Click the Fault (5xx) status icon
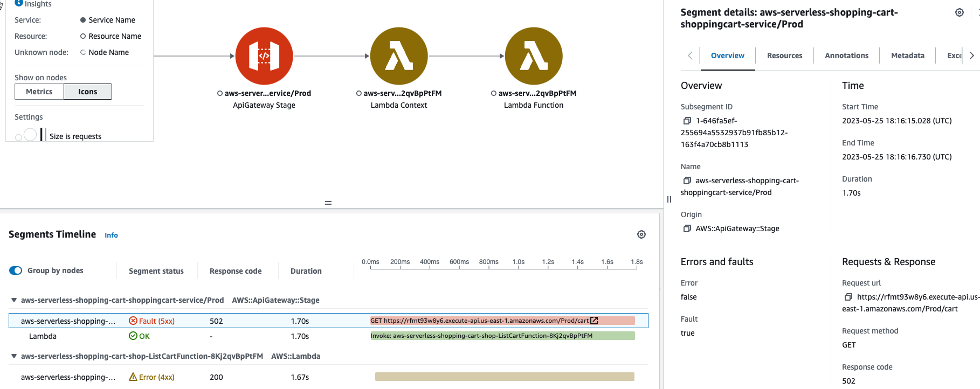Viewport: 980px width, 389px height. 133,321
